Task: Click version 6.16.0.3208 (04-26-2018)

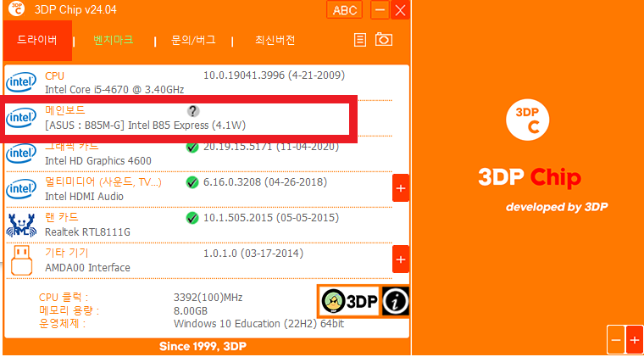Action: point(265,182)
